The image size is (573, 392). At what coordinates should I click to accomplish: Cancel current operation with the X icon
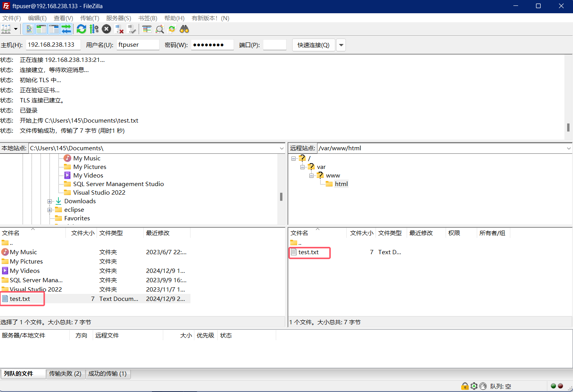[106, 29]
